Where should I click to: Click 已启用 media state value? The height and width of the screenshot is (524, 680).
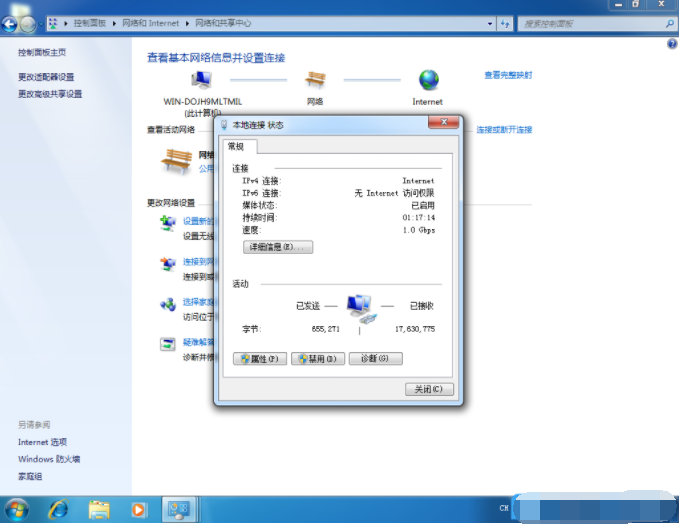point(423,206)
